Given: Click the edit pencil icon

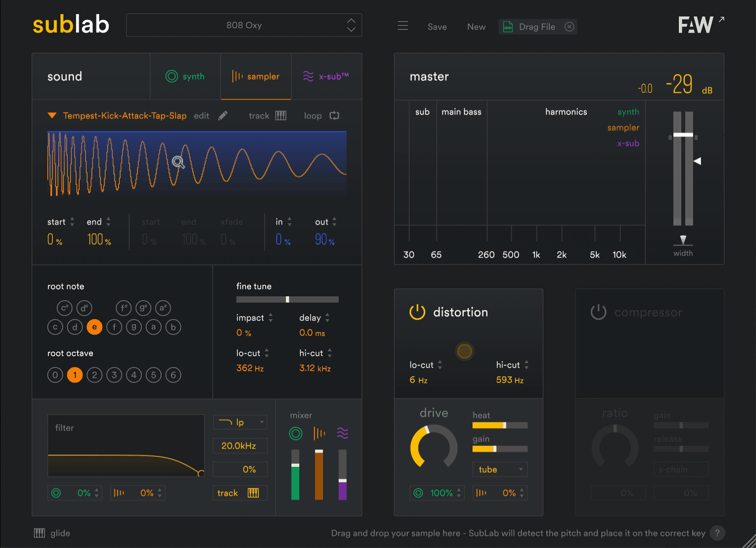Looking at the screenshot, I should click(223, 115).
